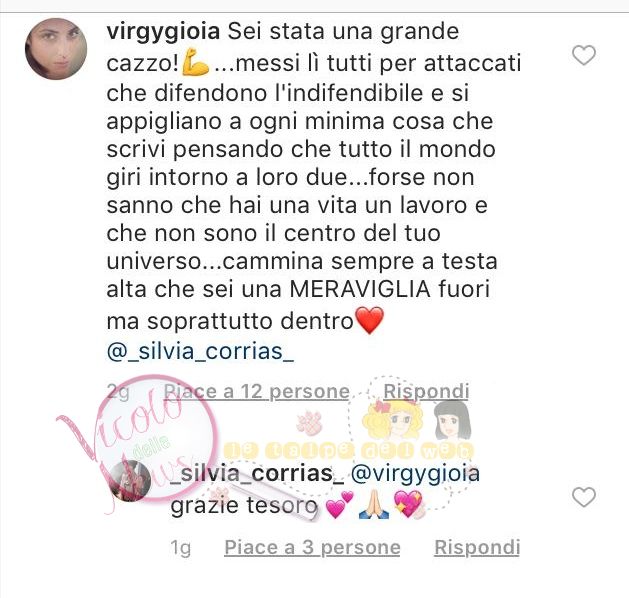Open virgygioia username at comment start

163,32
